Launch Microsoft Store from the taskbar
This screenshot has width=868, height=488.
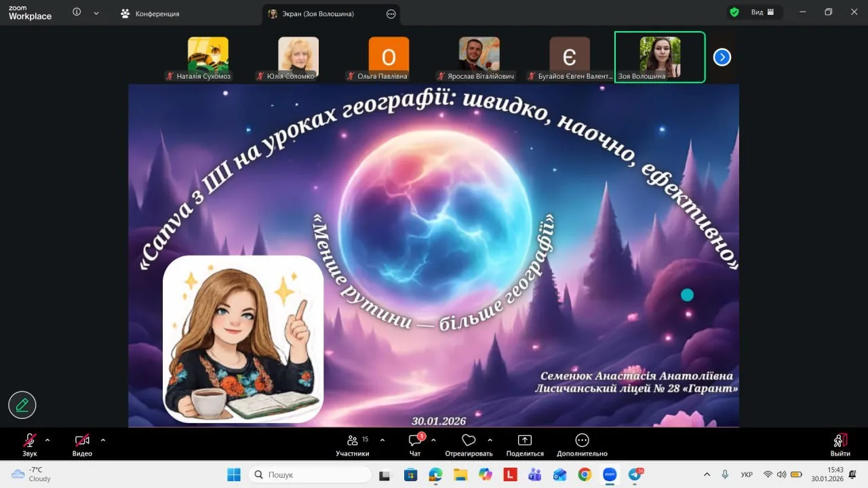[x=410, y=474]
